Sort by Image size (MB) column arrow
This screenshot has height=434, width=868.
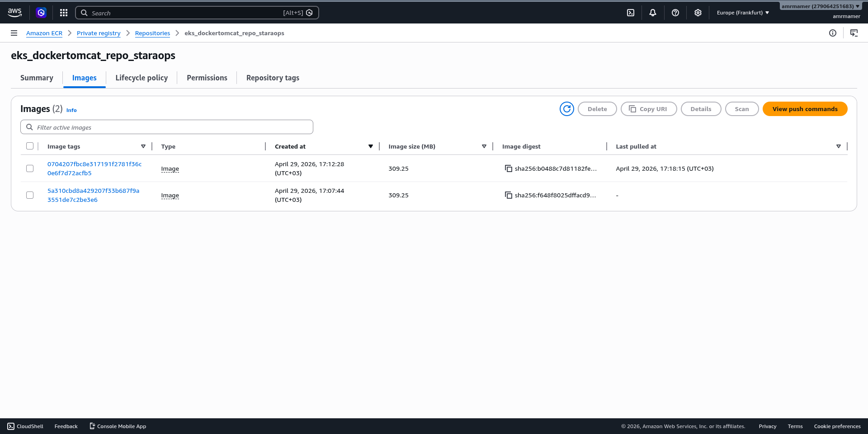484,146
